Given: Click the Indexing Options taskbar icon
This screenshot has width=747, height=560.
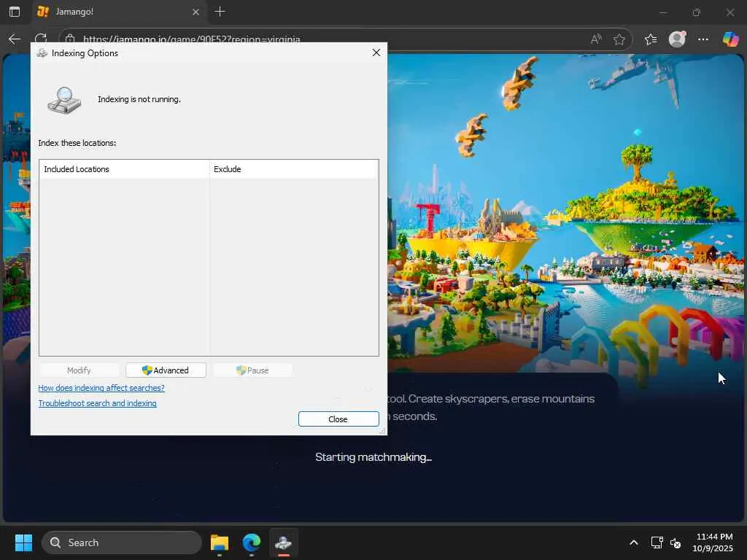Looking at the screenshot, I should [284, 542].
